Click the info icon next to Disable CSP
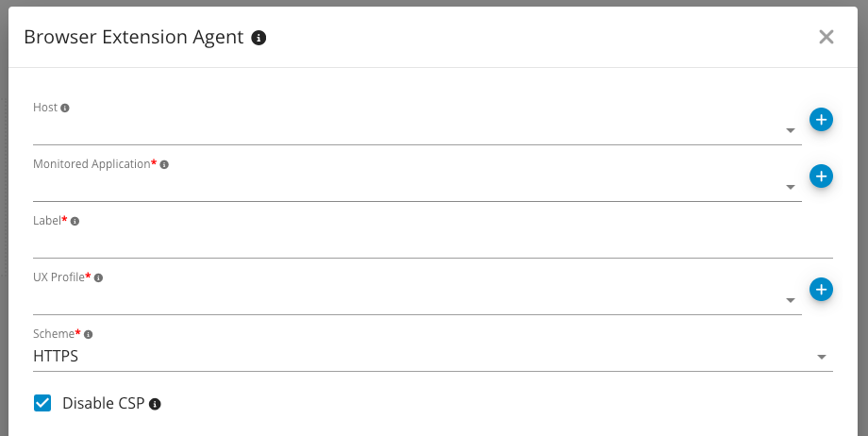Viewport: 868px width, 436px height. pos(156,404)
